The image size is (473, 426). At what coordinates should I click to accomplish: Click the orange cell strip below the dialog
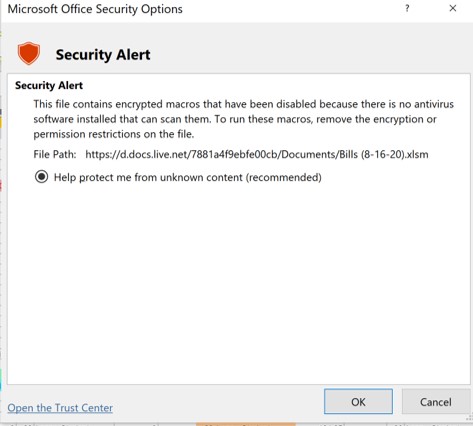click(246, 424)
